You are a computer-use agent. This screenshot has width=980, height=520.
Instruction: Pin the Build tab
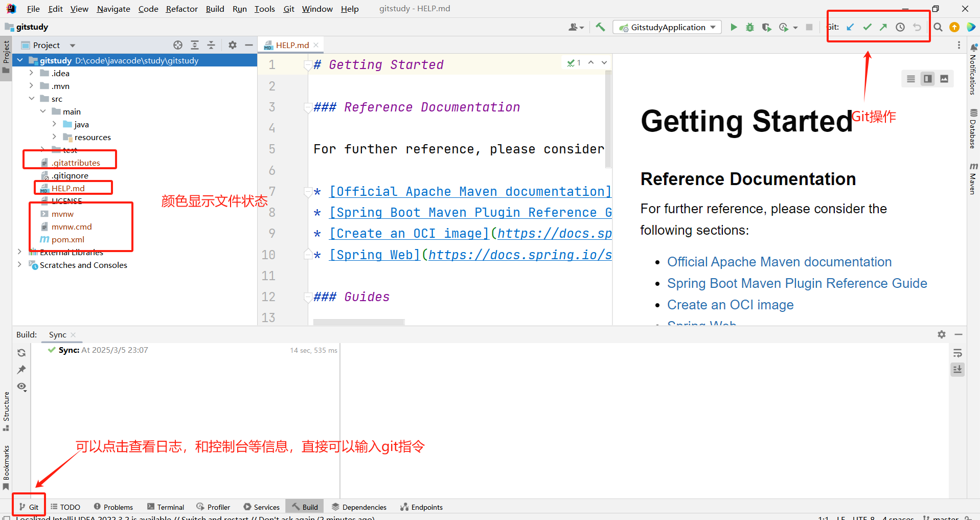coord(21,370)
